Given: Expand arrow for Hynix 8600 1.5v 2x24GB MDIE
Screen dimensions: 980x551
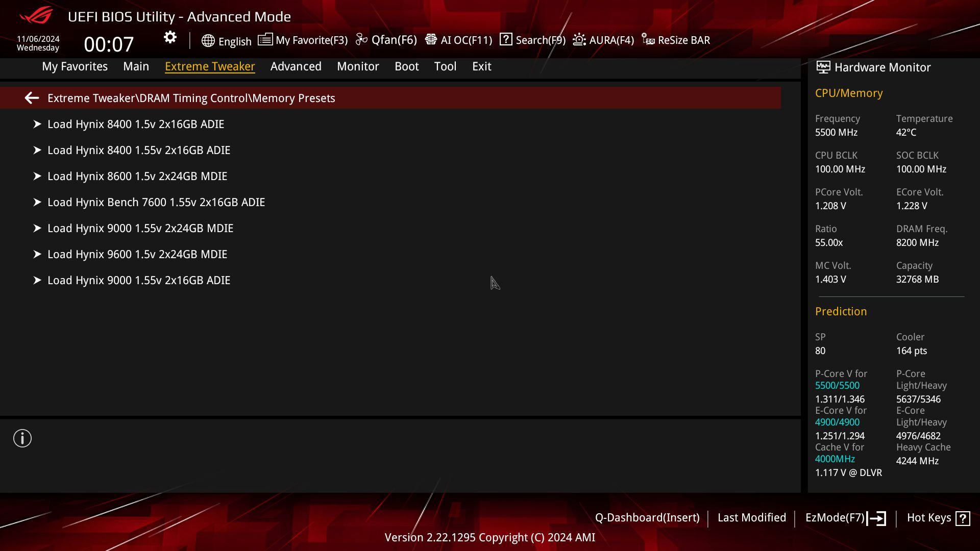Looking at the screenshot, I should (x=37, y=176).
